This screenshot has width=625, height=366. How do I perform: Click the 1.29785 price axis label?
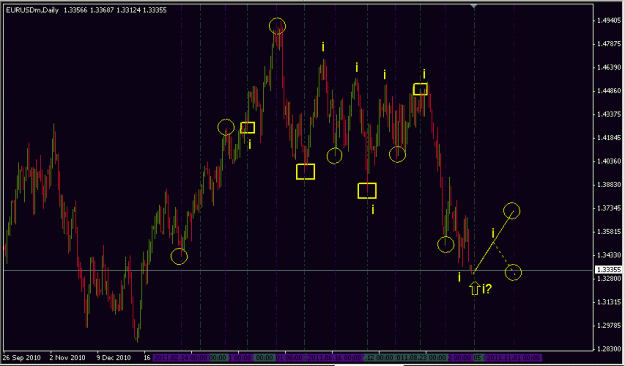608,326
